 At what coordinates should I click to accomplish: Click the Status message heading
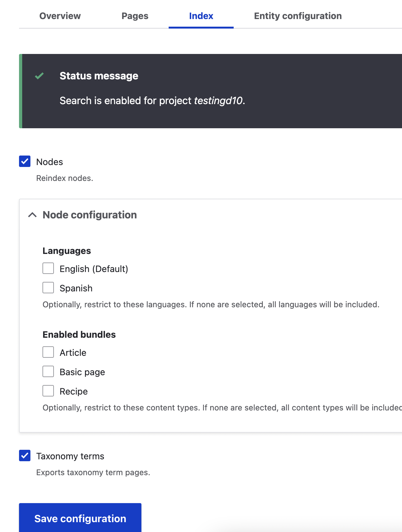99,76
